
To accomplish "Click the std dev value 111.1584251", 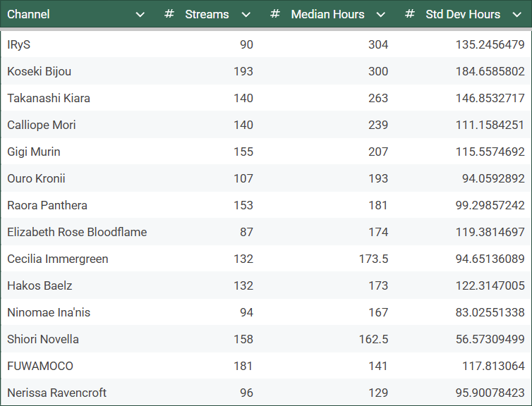I will tap(490, 125).
